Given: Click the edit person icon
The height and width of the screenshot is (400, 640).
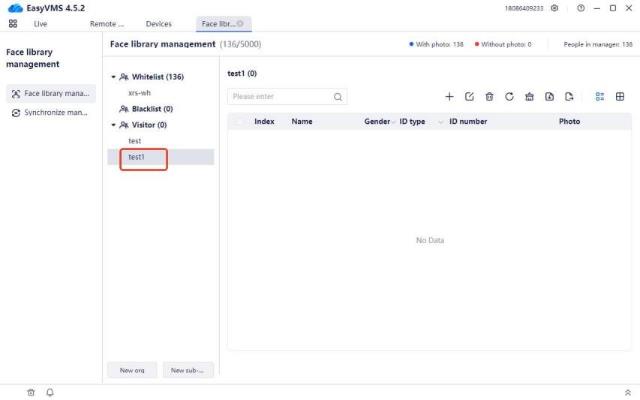Looking at the screenshot, I should coord(469,97).
